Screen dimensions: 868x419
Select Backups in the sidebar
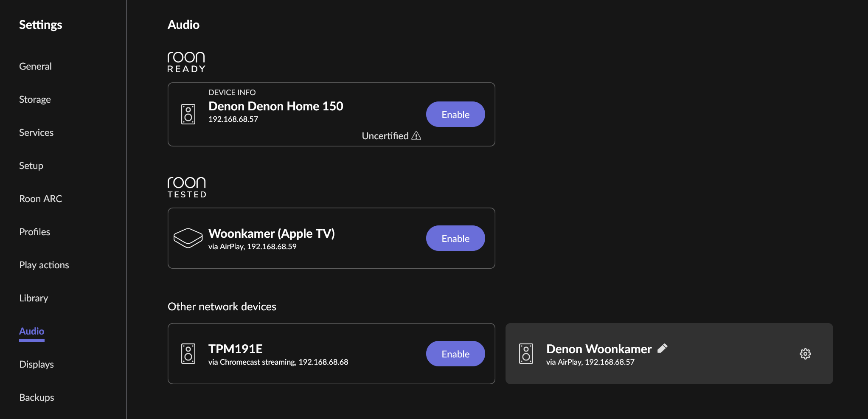tap(37, 397)
